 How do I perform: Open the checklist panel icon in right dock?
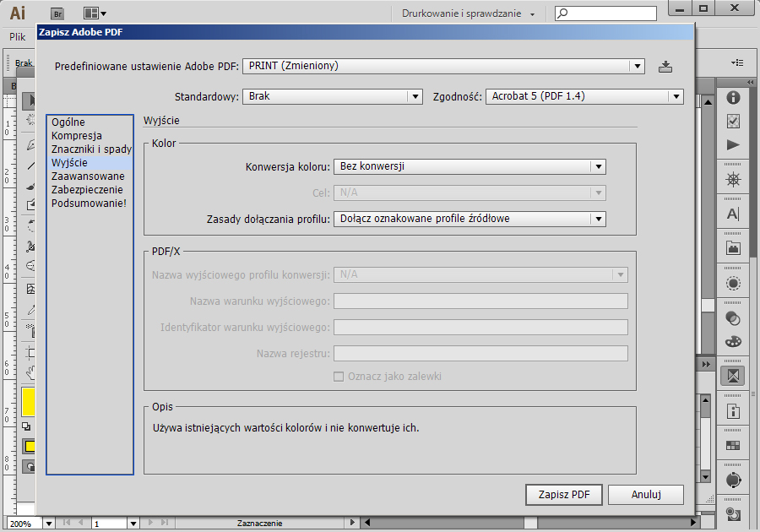pos(733,121)
